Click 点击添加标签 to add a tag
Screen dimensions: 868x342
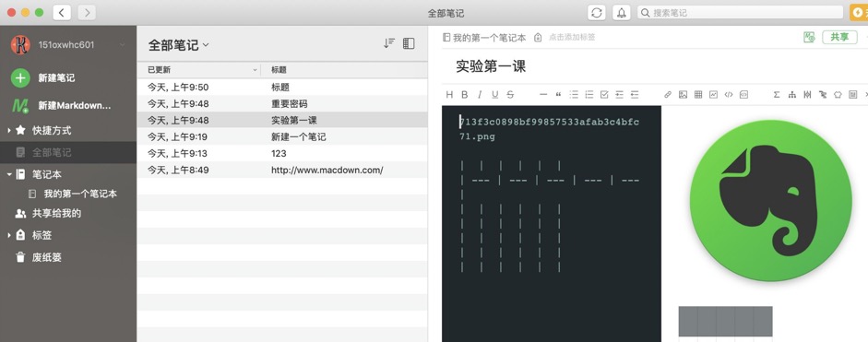(572, 37)
